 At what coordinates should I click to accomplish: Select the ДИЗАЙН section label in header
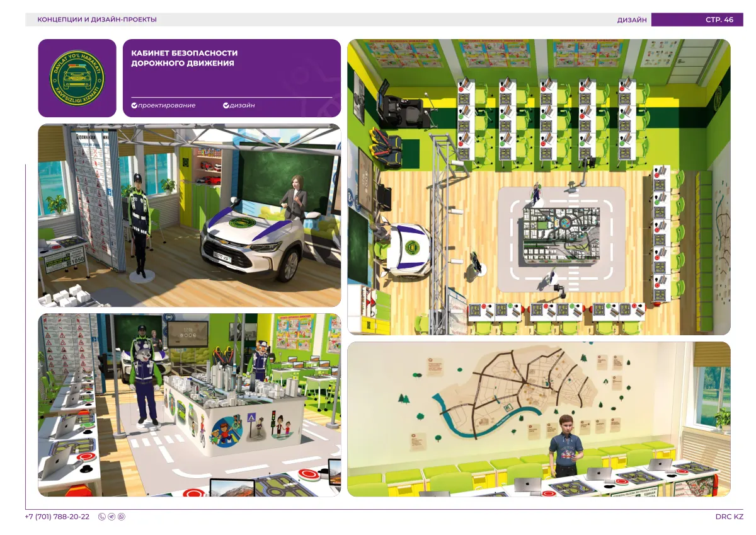point(632,20)
